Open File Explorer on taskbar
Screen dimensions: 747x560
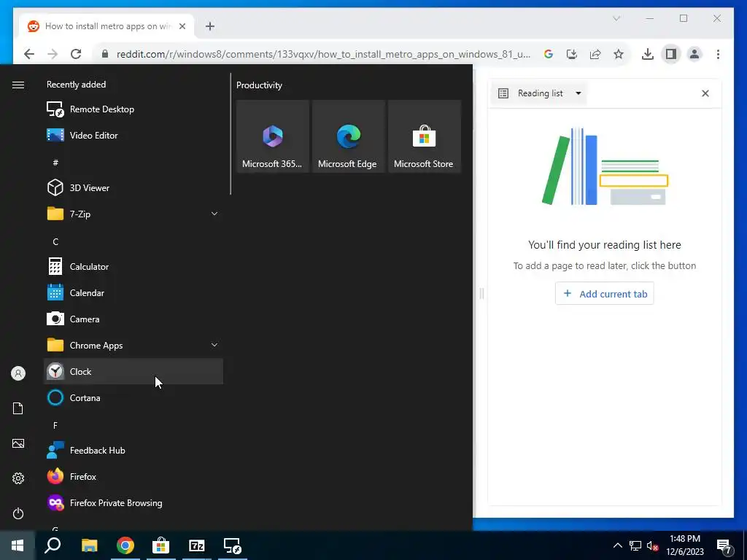click(x=89, y=545)
